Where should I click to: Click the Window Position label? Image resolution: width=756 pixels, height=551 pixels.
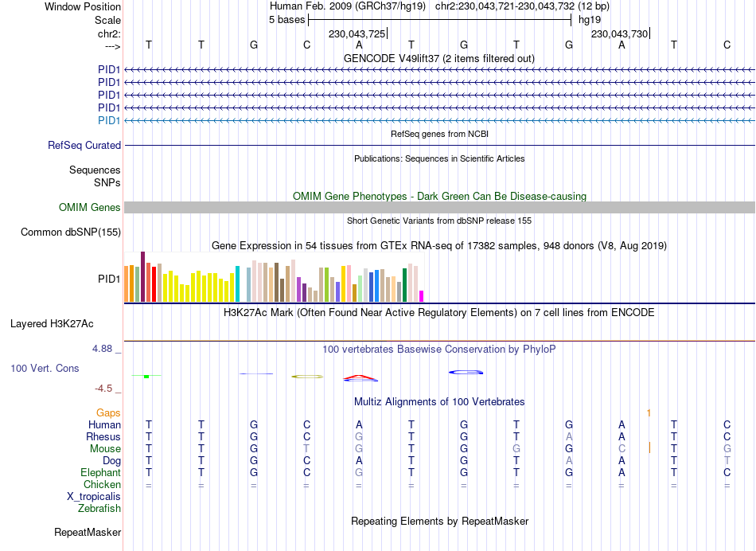[x=83, y=6]
